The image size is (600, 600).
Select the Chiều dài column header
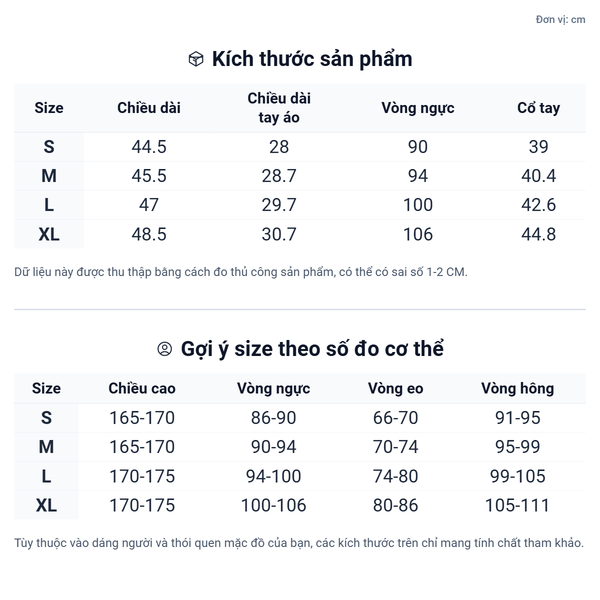(x=149, y=108)
